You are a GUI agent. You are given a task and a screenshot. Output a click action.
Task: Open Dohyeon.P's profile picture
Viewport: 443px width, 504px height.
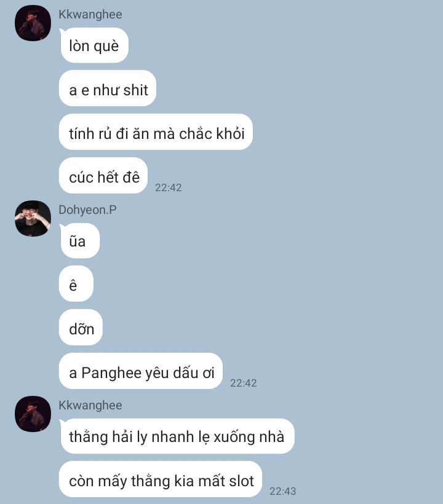click(33, 219)
